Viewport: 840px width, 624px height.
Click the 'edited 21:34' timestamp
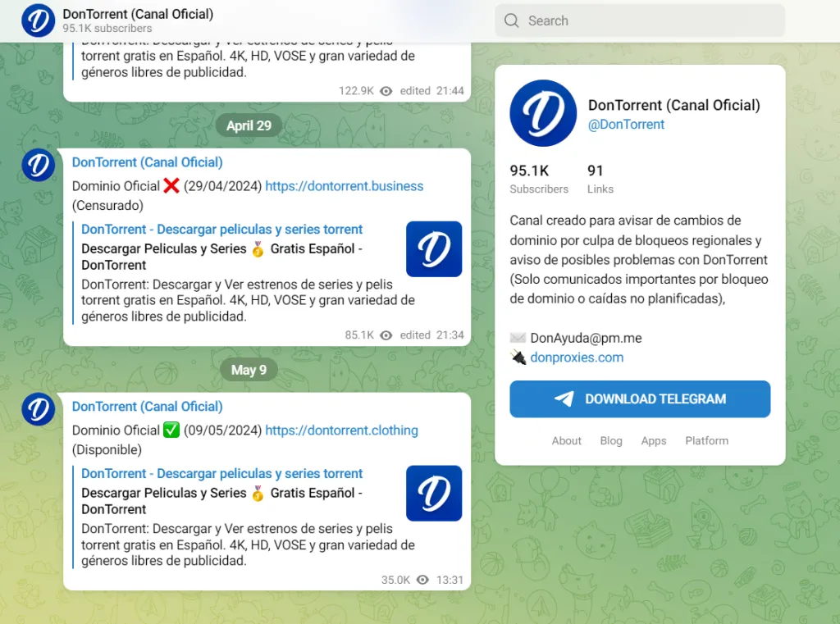(431, 335)
